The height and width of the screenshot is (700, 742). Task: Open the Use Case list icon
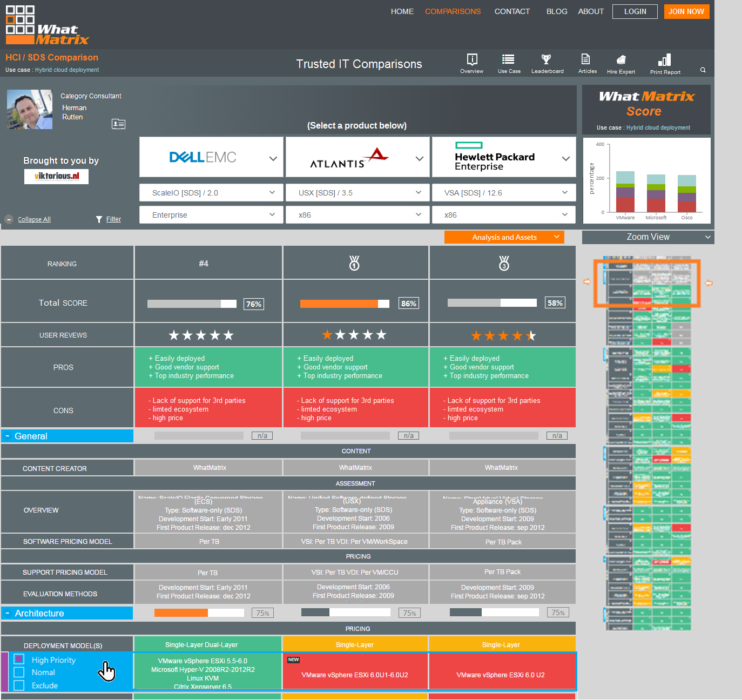tap(508, 59)
